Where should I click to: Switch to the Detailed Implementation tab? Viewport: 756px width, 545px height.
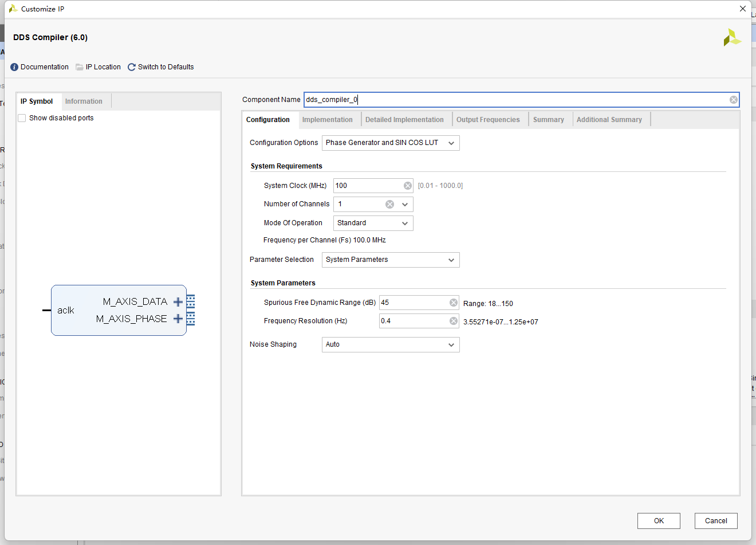click(404, 120)
